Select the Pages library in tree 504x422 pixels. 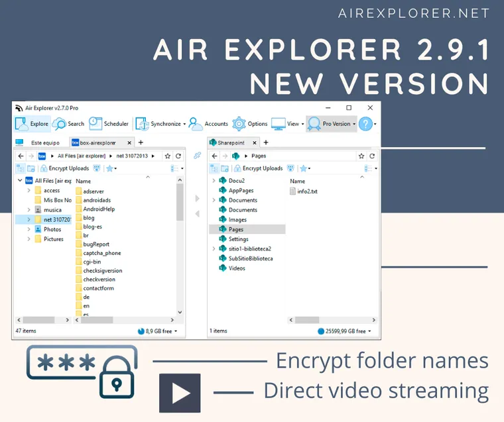[247, 229]
